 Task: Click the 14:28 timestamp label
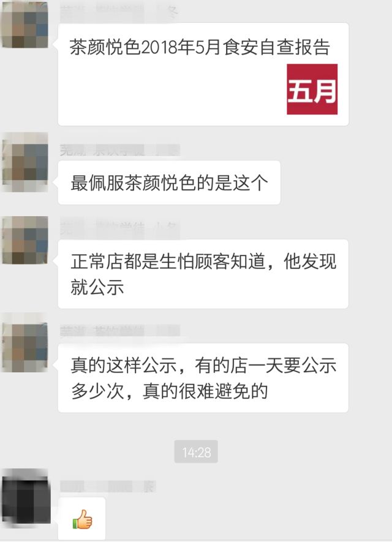(196, 451)
